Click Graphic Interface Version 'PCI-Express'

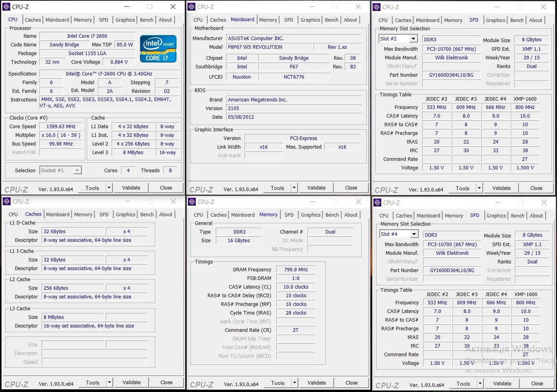[x=303, y=138]
